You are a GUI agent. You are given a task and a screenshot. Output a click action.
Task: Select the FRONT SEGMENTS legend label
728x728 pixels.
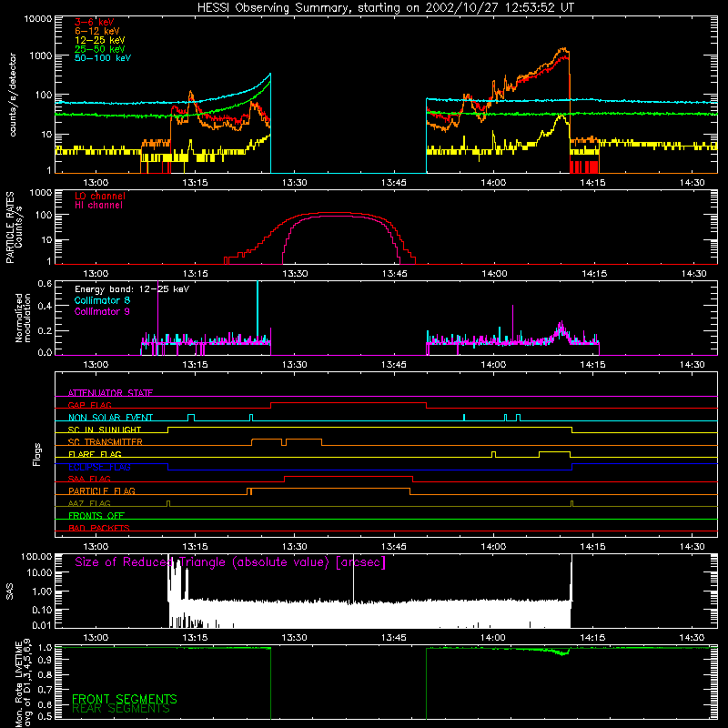coord(125,699)
